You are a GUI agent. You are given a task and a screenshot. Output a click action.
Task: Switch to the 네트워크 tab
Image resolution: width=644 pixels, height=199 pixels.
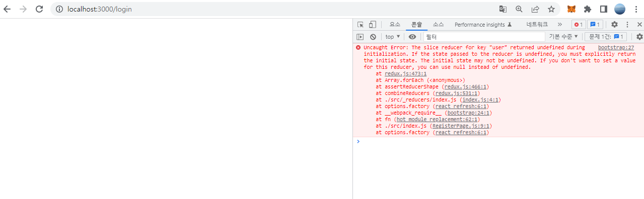[537, 25]
